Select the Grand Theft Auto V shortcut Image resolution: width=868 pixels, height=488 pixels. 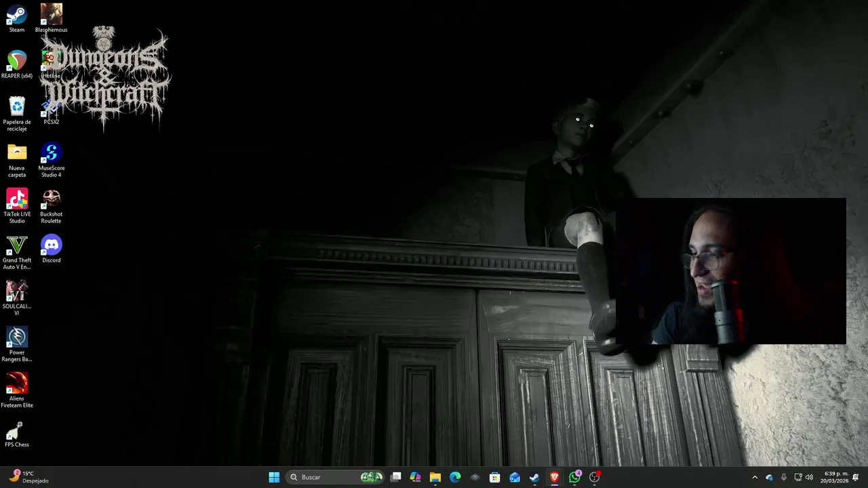pyautogui.click(x=17, y=252)
